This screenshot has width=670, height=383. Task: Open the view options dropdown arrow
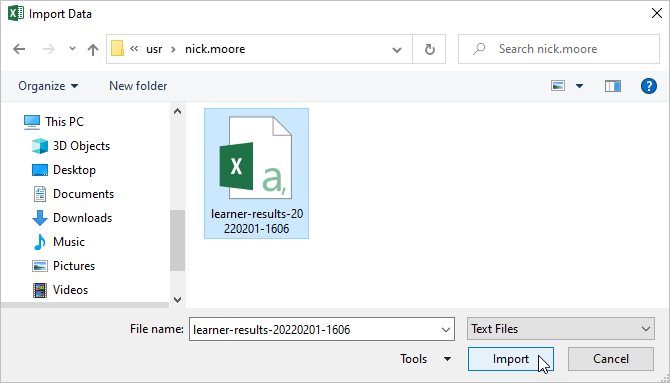coord(579,86)
